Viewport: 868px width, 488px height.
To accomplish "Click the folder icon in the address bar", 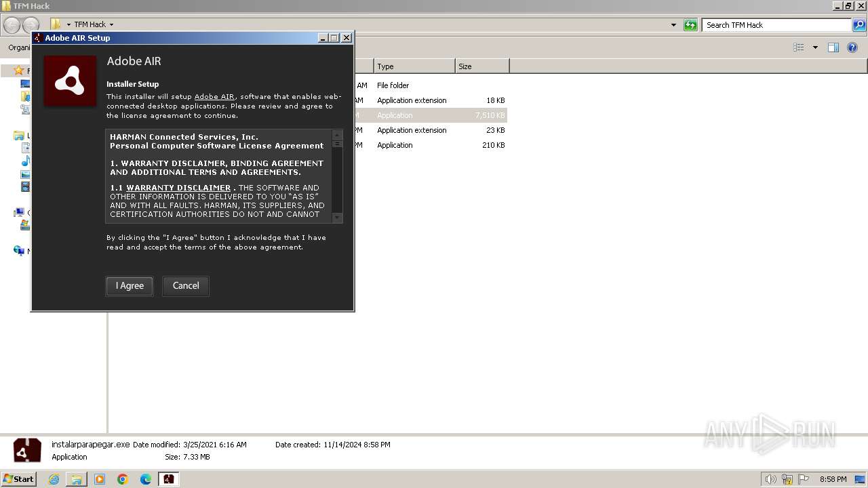I will [x=56, y=25].
